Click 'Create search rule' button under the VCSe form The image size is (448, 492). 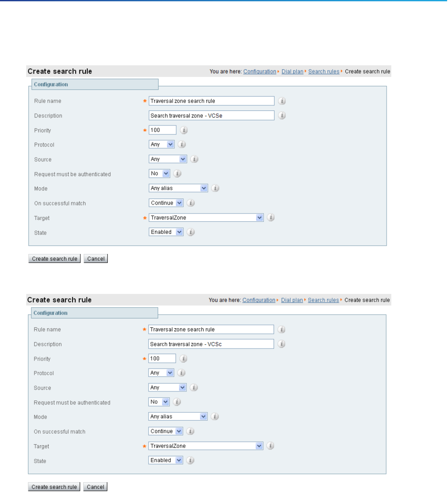tap(55, 259)
